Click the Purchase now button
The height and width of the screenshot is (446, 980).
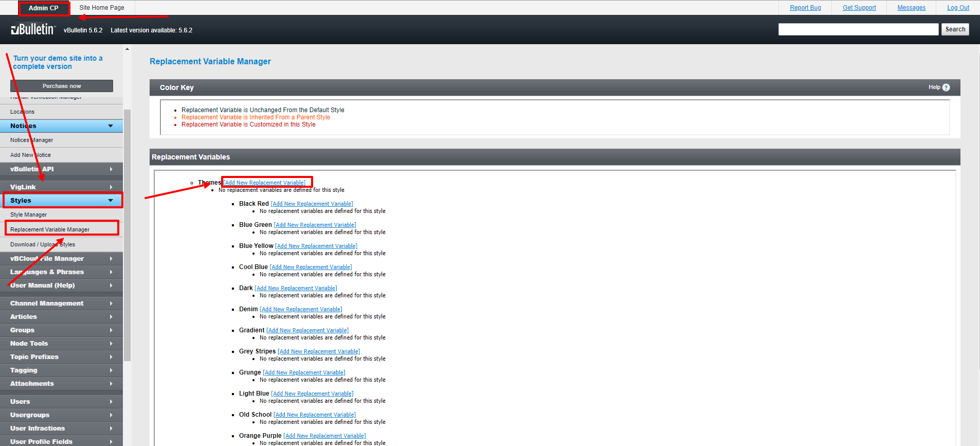point(62,86)
